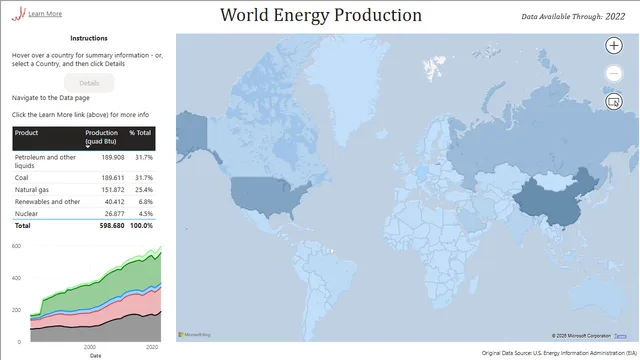Click the Product column header
This screenshot has height=360, width=640.
[26, 133]
